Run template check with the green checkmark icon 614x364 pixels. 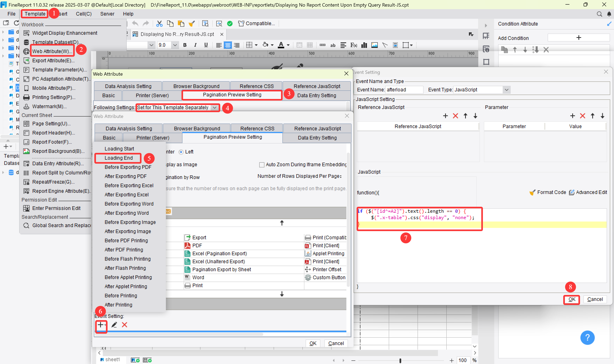230,23
